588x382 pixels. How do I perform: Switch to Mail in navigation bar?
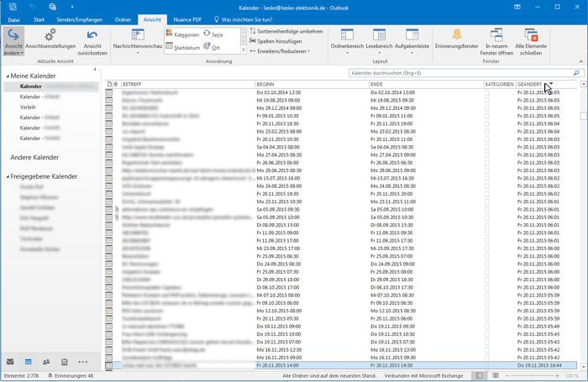click(10, 361)
